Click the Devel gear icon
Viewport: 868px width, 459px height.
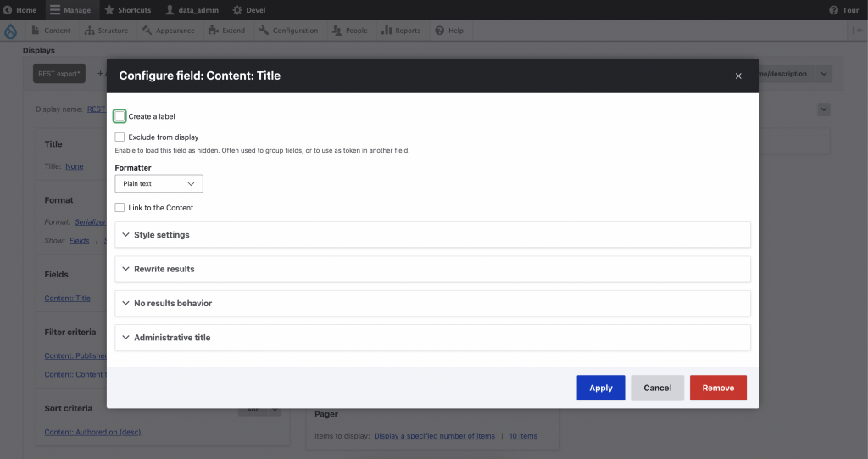[x=227, y=10]
